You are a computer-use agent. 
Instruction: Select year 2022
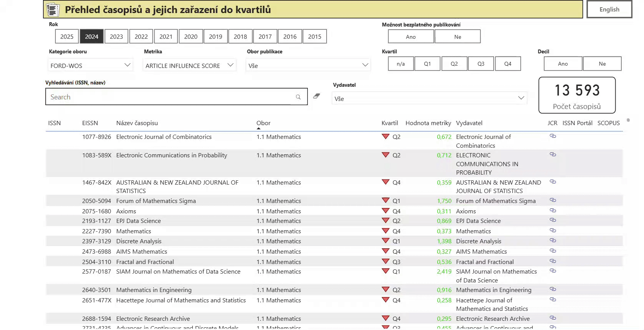[x=141, y=36]
